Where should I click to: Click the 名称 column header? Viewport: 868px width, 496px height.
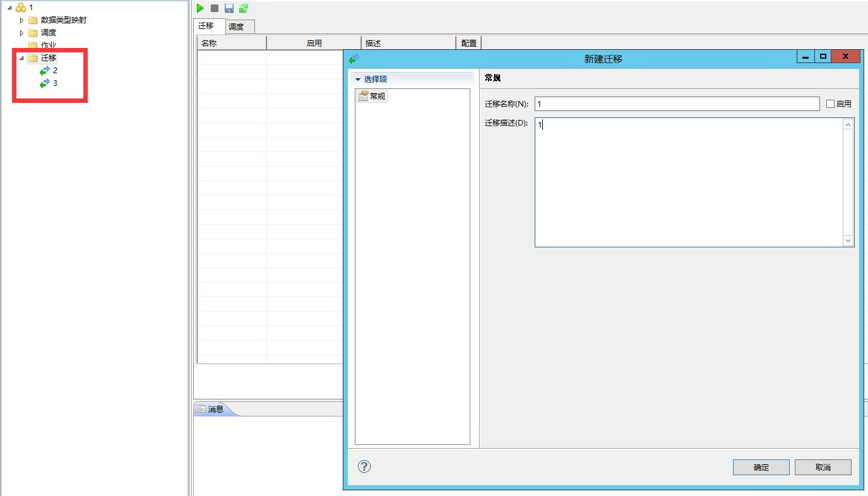pos(232,43)
